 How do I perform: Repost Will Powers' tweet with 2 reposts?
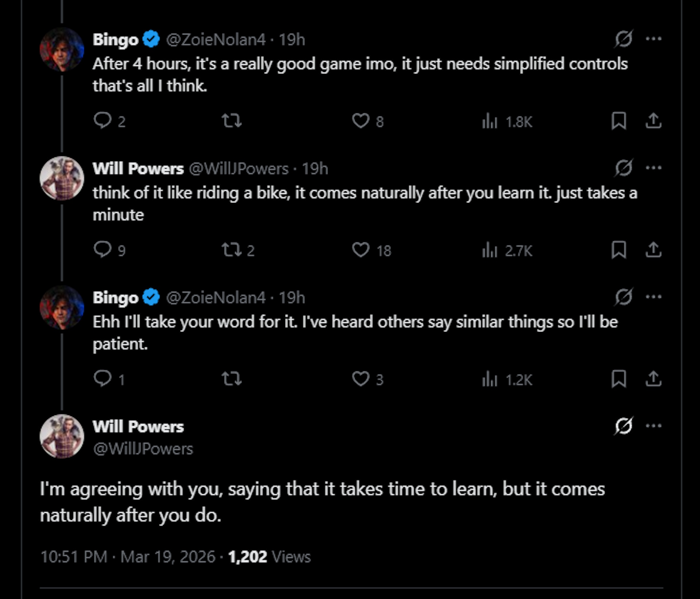pos(232,250)
